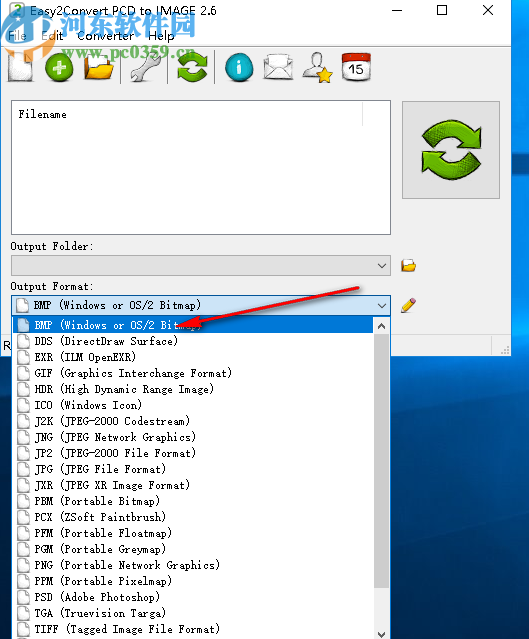Minimize the Easy2Convert window
The image size is (529, 639).
[x=397, y=10]
